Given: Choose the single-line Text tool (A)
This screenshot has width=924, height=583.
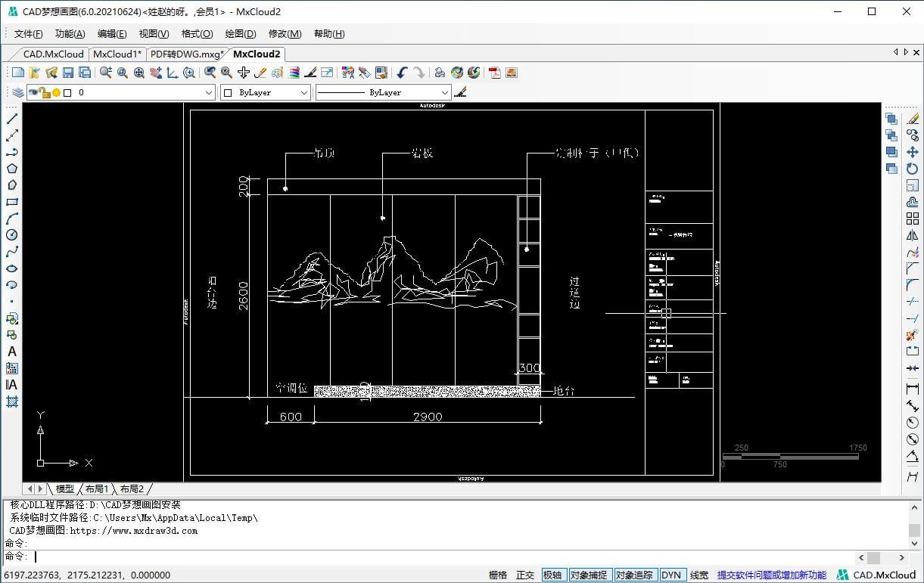Looking at the screenshot, I should [10, 352].
